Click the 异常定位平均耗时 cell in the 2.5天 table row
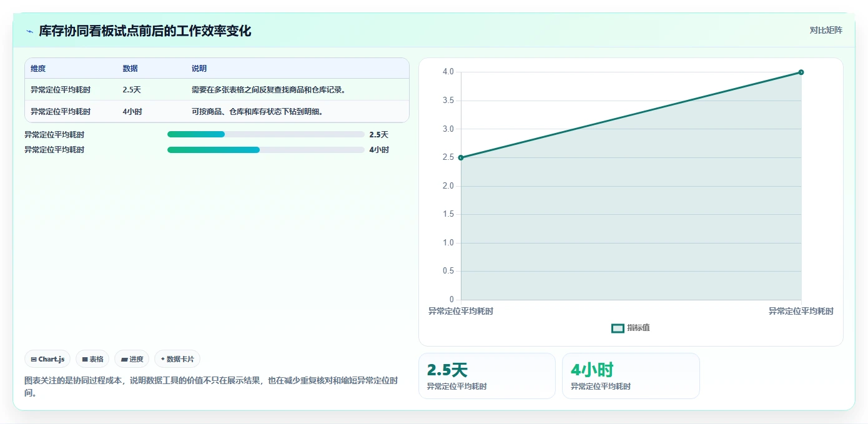Viewport: 868px width, 424px height. point(61,90)
